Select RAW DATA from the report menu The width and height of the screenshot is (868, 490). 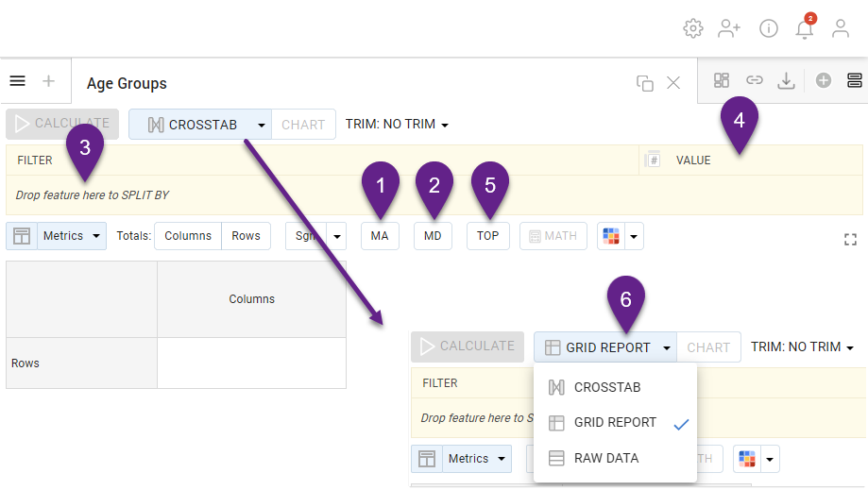[605, 458]
